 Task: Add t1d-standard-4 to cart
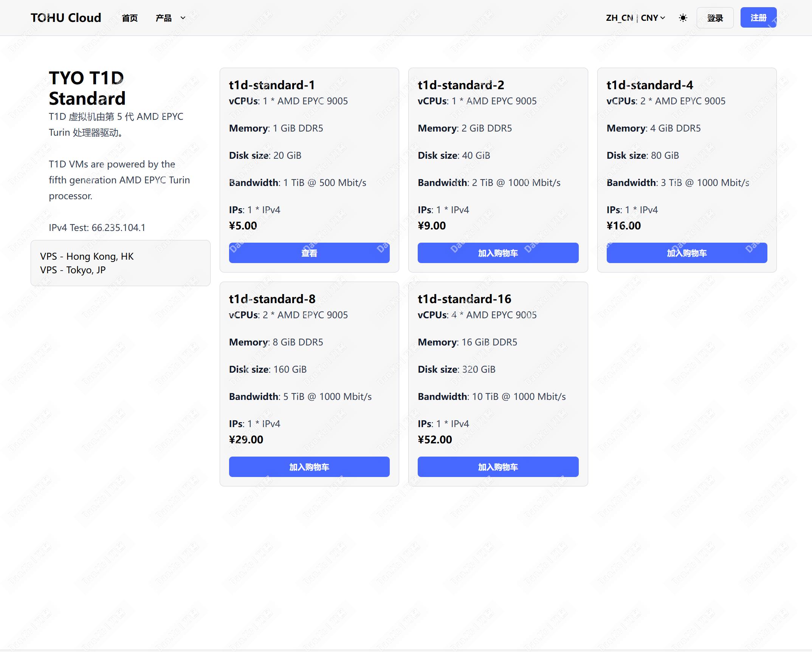[686, 253]
